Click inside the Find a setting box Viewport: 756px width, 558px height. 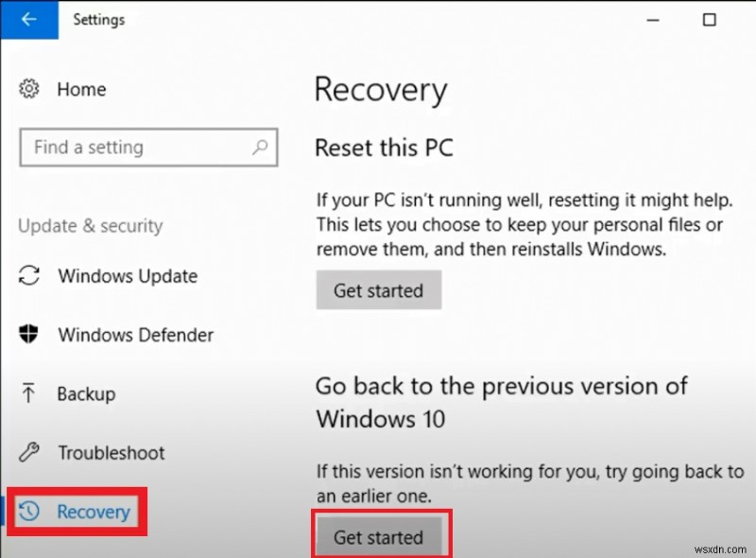click(142, 148)
